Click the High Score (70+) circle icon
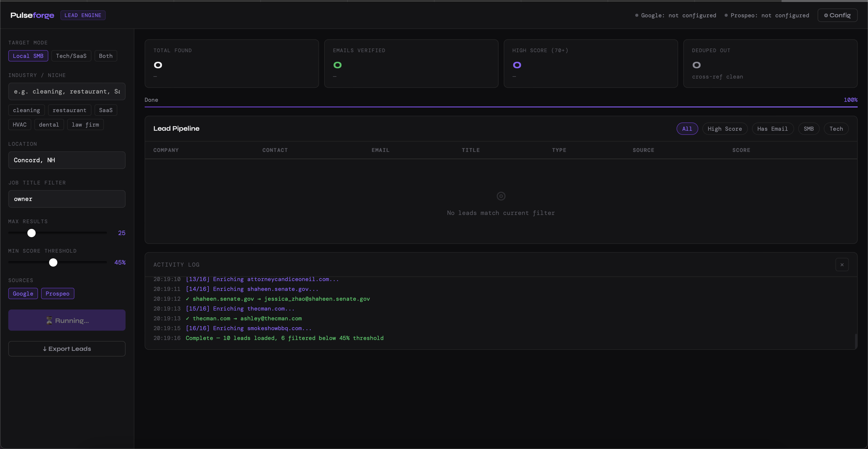The width and height of the screenshot is (868, 449). coord(517,65)
